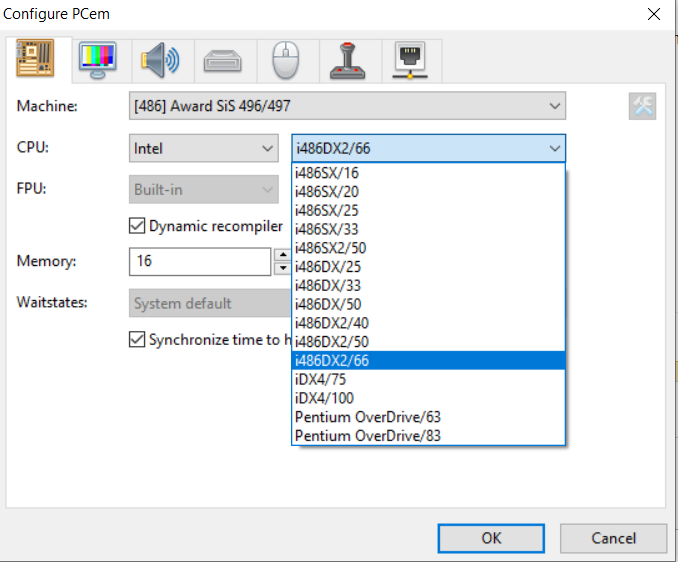Image resolution: width=678 pixels, height=562 pixels.
Task: Open the Mouse tab
Action: [285, 60]
